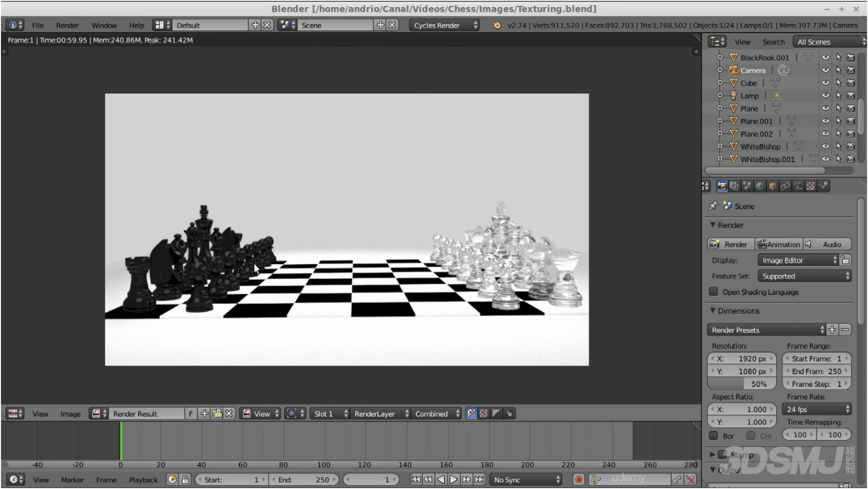Viewport: 868px width, 489px height.
Task: Click the info editor type icon
Action: point(15,25)
